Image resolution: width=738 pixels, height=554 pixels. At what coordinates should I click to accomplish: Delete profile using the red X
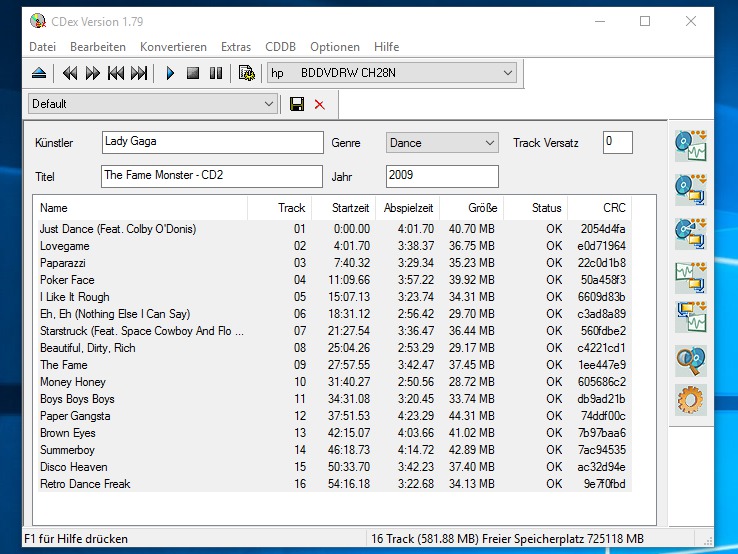tap(320, 104)
